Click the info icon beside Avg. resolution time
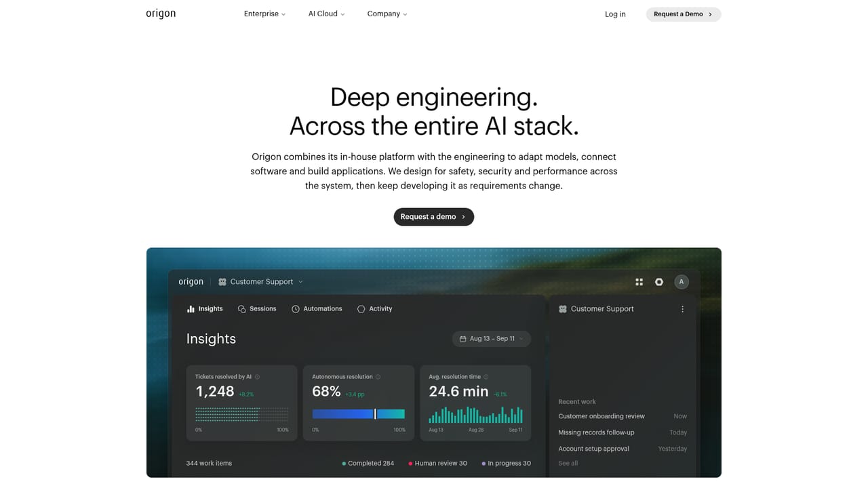This screenshot has width=868, height=488. (x=486, y=377)
